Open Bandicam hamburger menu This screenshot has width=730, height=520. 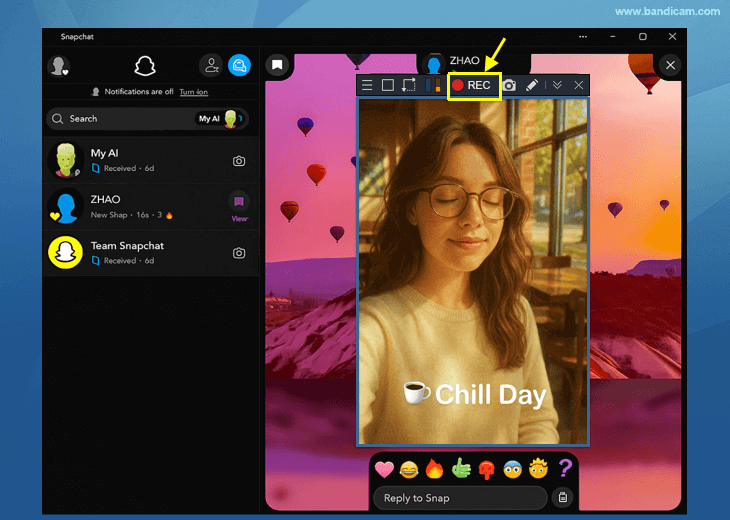(x=367, y=85)
